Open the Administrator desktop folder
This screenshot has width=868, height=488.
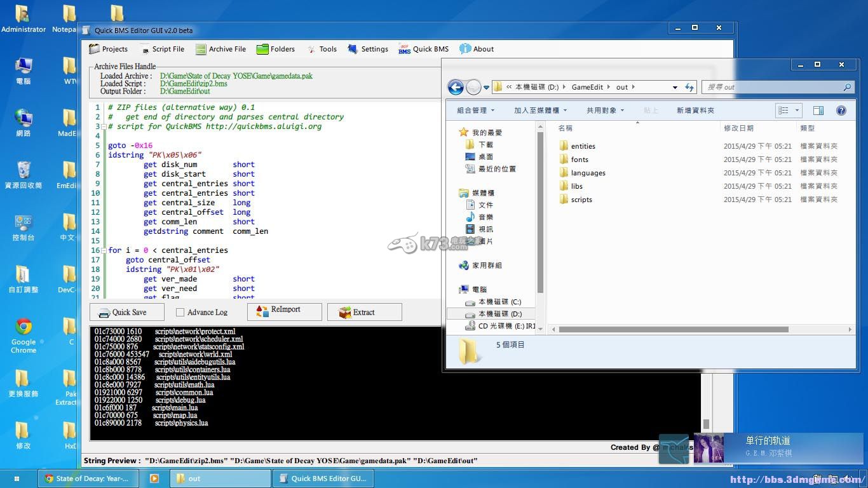tap(24, 18)
